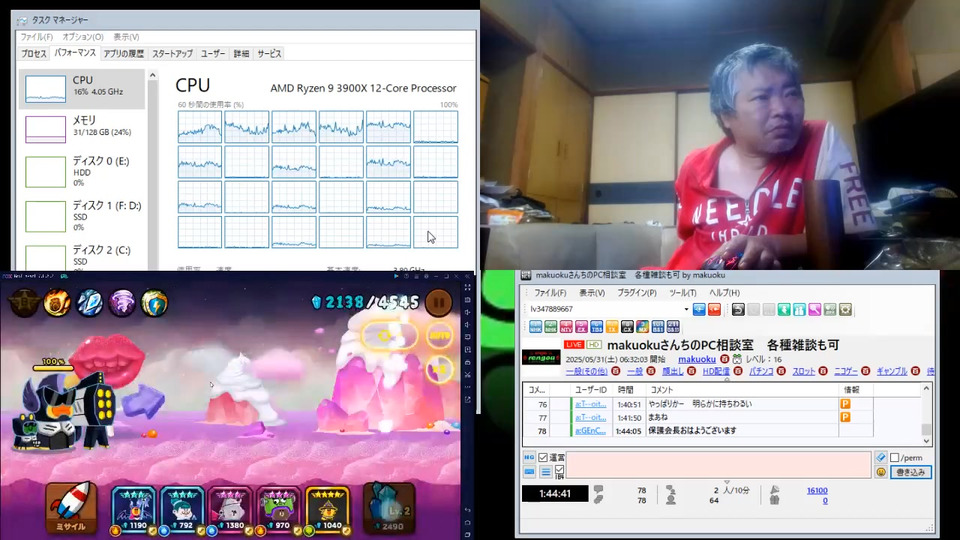
Task: Open the smiley emoji picker icon
Action: coord(881,472)
